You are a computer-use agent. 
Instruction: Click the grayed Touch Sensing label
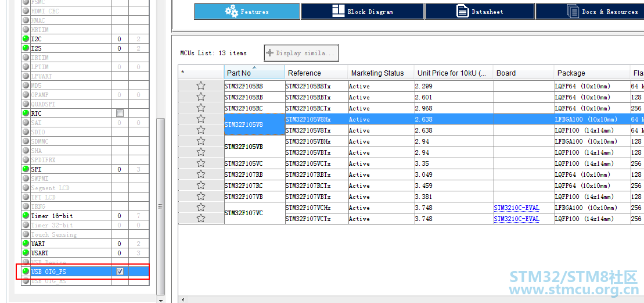tap(54, 234)
